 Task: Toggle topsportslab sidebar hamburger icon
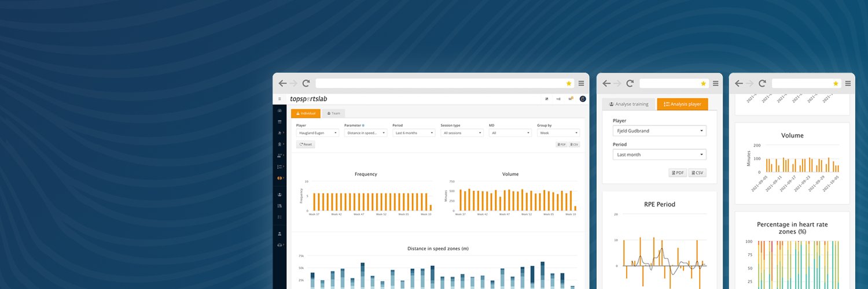(279, 99)
